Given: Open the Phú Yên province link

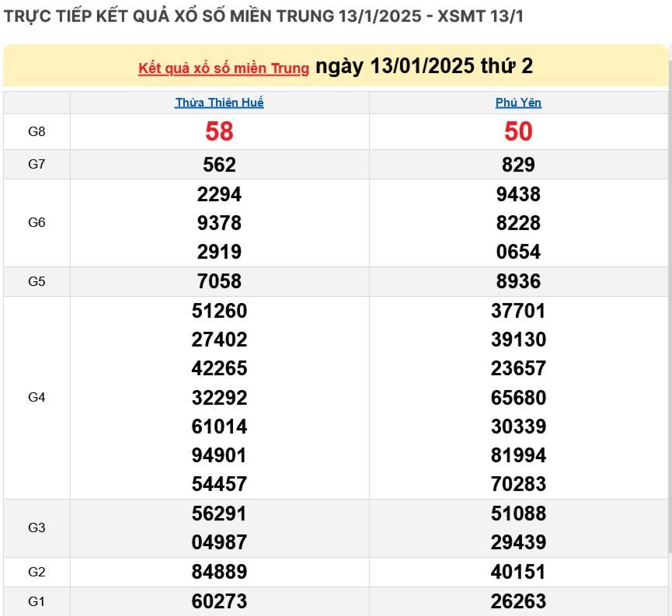Looking at the screenshot, I should (x=518, y=103).
